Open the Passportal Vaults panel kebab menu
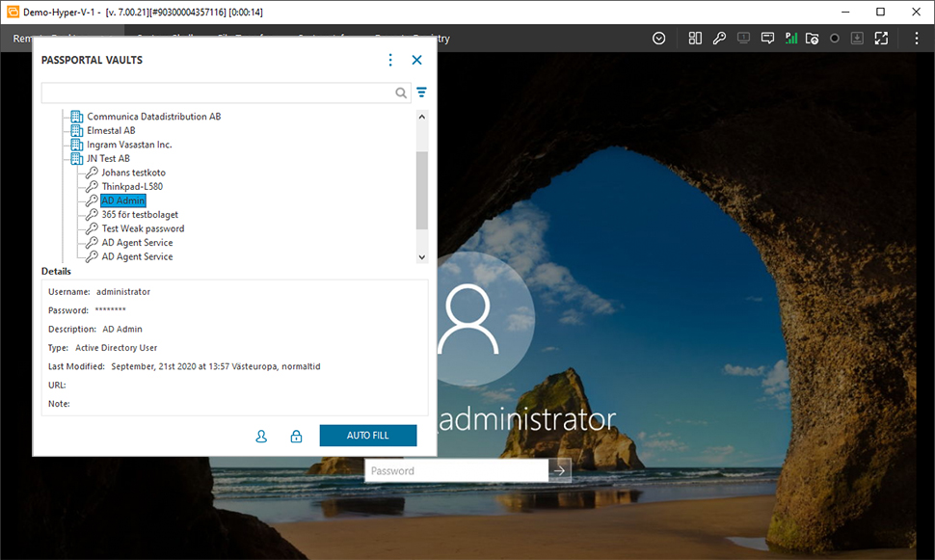The width and height of the screenshot is (935, 560). (390, 60)
